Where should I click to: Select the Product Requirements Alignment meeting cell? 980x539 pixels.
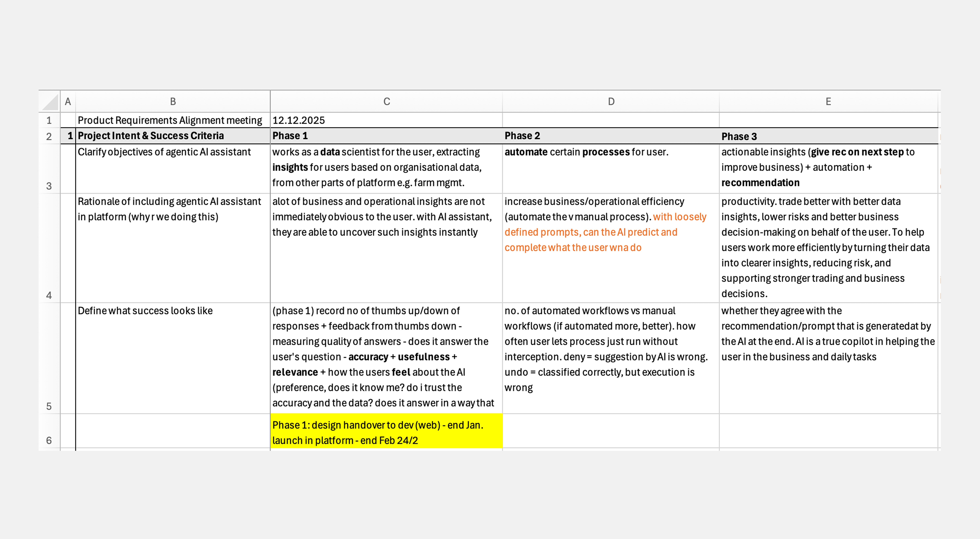click(170, 121)
